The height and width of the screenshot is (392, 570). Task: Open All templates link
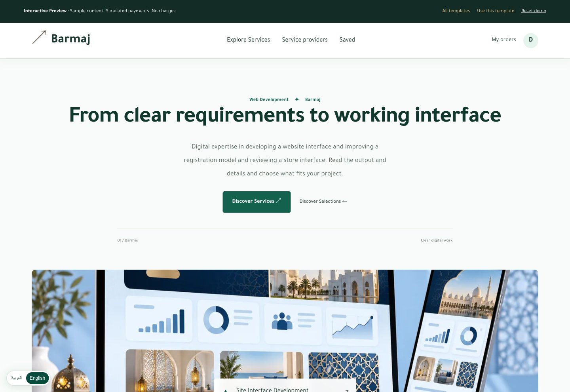456,11
